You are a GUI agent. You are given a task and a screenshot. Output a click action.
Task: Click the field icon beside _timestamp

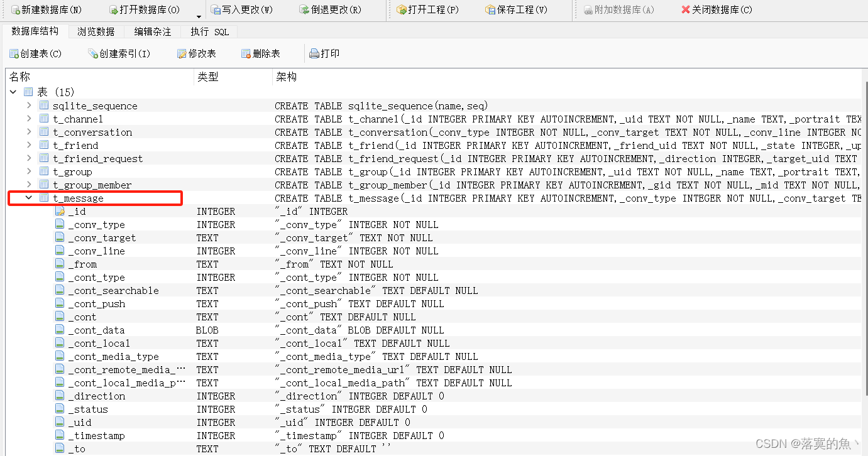click(60, 435)
